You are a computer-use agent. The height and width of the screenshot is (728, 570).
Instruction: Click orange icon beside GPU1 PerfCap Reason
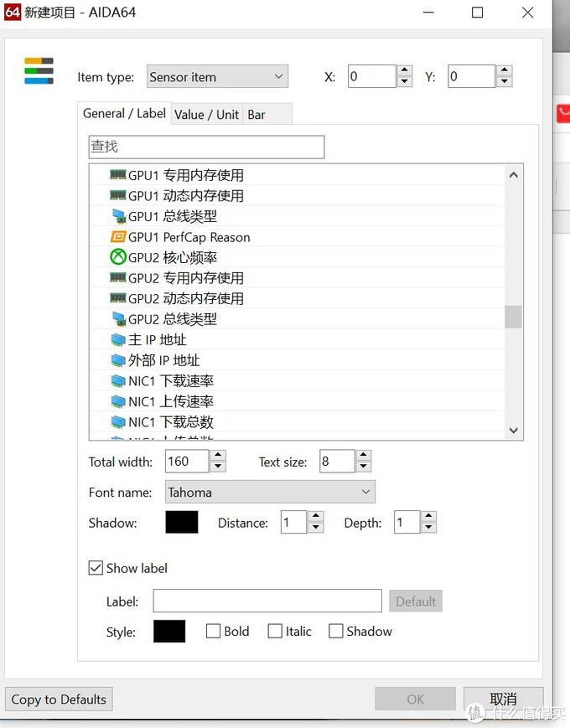coord(118,237)
